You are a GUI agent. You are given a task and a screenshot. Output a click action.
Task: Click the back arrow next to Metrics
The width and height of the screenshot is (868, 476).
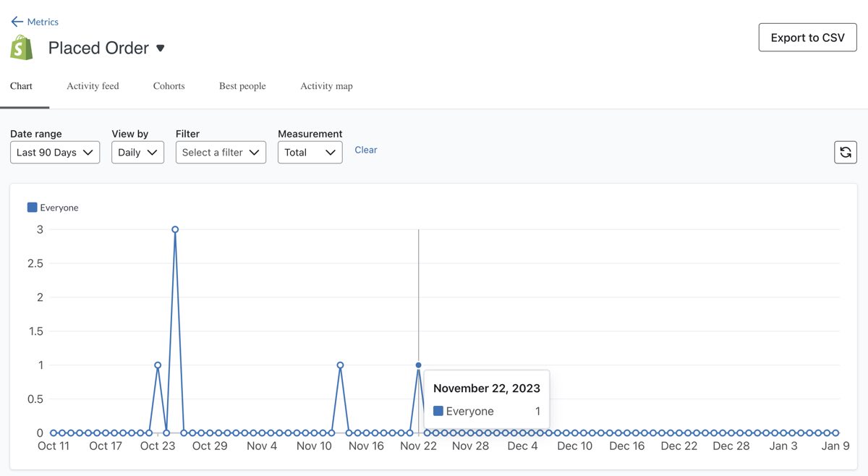click(17, 22)
